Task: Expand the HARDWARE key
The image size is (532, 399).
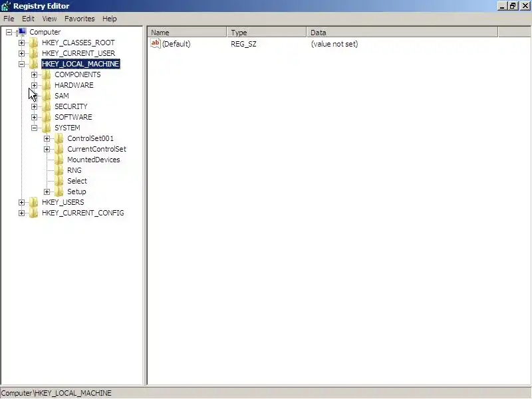Action: (x=34, y=85)
